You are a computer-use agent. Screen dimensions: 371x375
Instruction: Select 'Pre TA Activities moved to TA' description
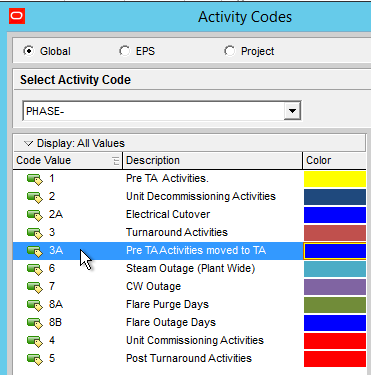196,250
